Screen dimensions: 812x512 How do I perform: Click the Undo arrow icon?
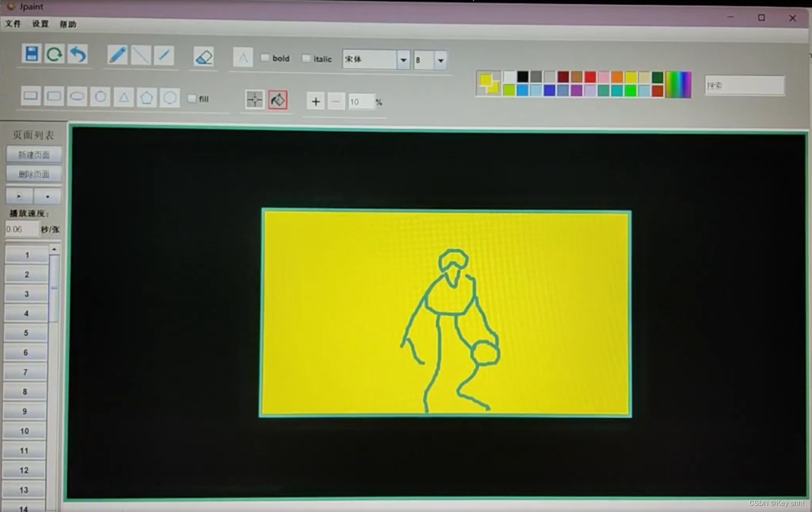tap(77, 54)
